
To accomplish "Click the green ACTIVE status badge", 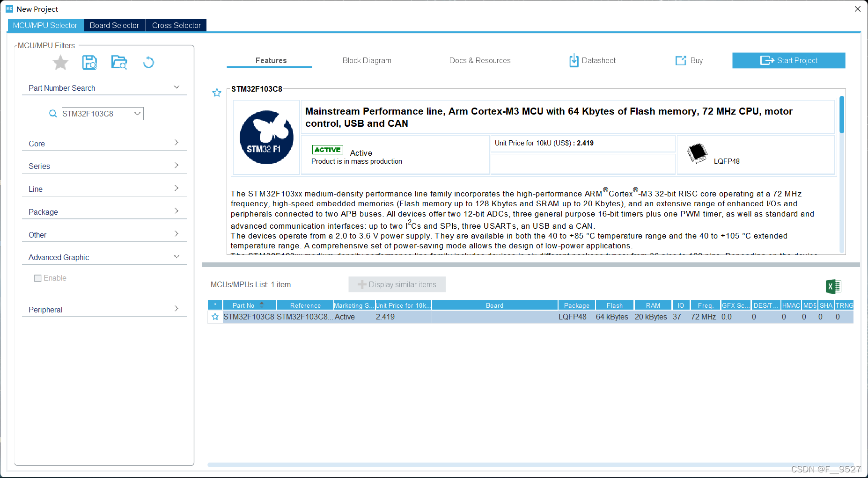I will point(328,150).
